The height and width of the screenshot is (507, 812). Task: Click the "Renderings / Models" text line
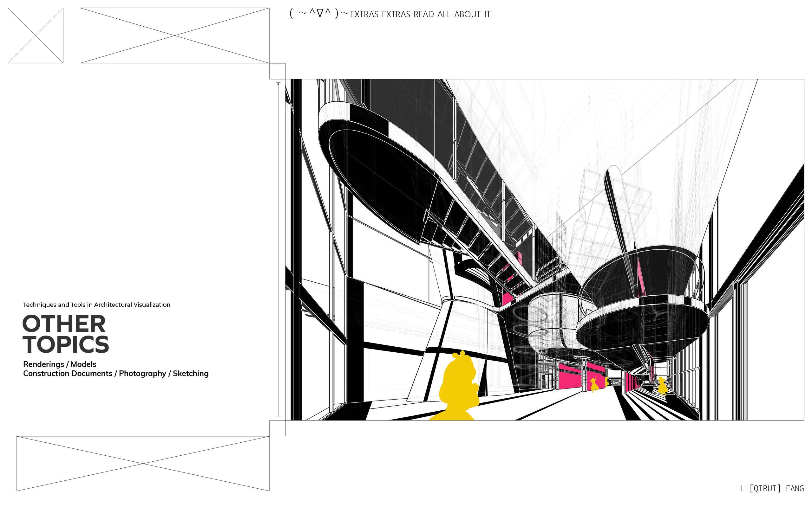coord(60,364)
